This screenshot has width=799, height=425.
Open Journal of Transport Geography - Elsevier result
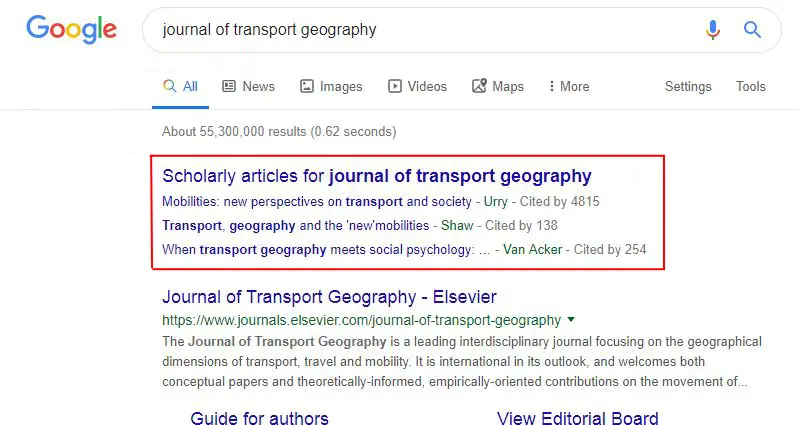pos(329,297)
